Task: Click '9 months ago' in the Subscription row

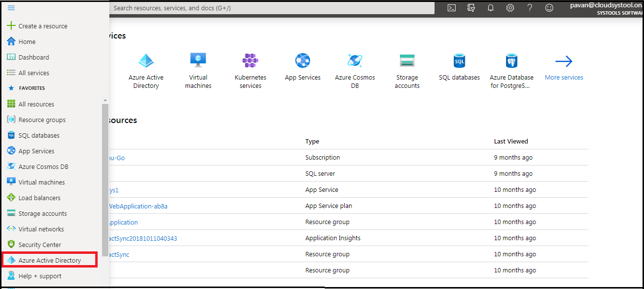Action: click(x=513, y=158)
